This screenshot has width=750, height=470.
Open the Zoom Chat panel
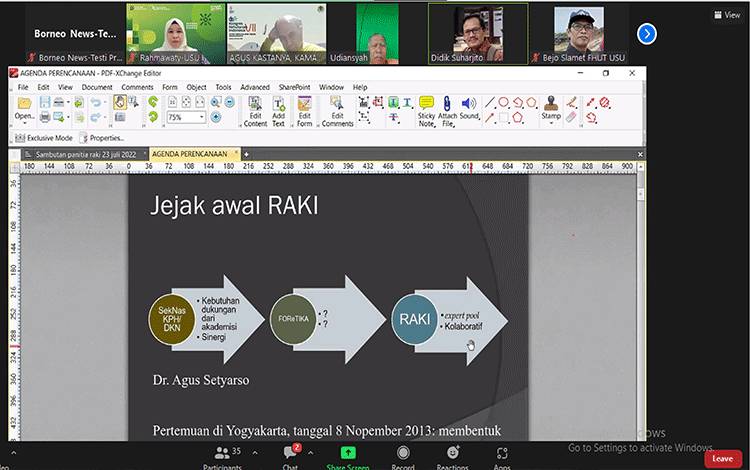tap(290, 457)
